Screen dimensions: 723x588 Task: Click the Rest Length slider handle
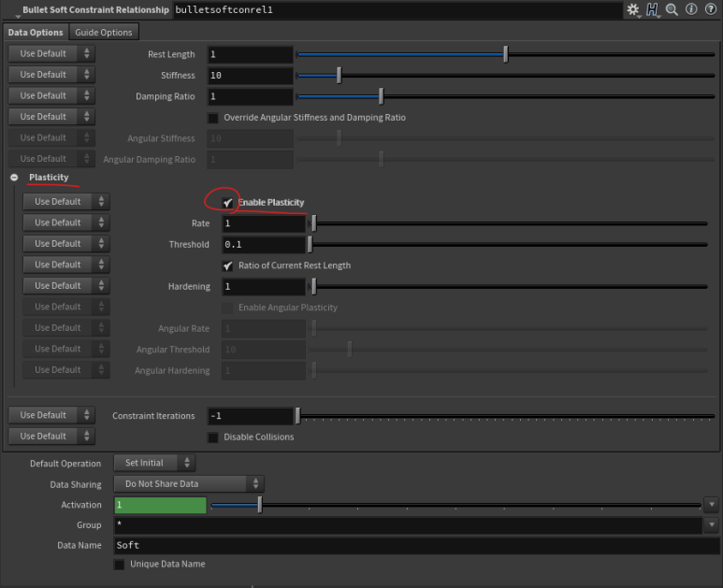pos(506,54)
